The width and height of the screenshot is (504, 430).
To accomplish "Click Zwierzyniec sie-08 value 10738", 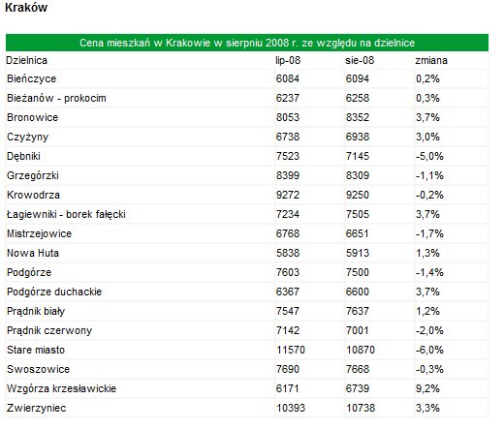I will click(x=361, y=408).
